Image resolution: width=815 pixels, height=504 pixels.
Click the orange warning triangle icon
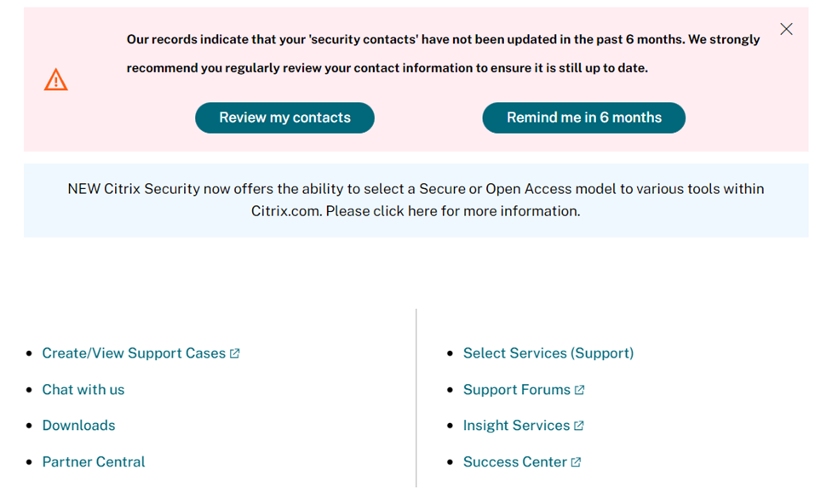tap(55, 79)
